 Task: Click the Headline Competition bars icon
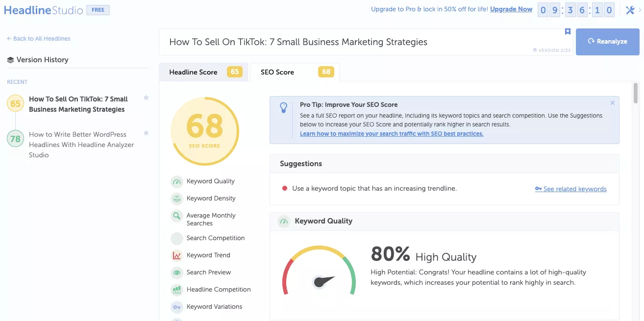point(176,290)
